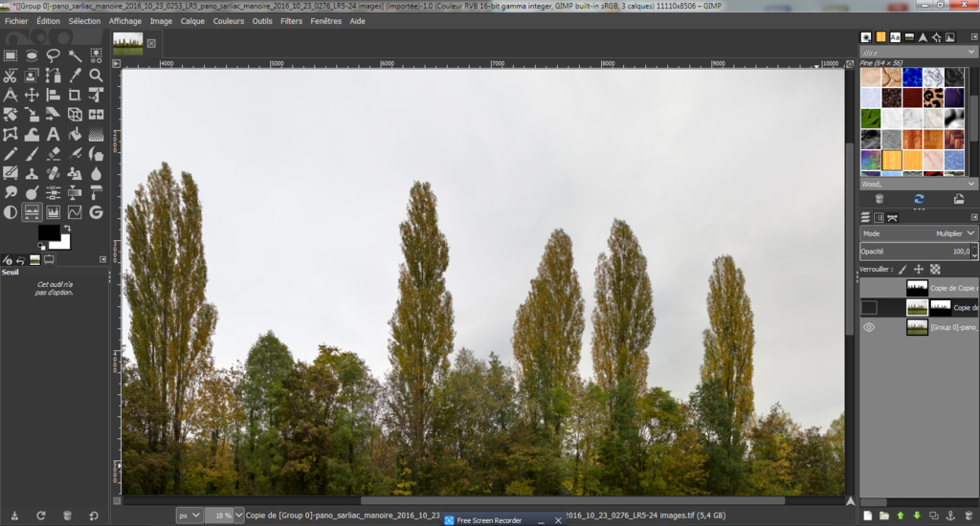The height and width of the screenshot is (526, 980).
Task: Select the Fuzzy Select magic wand tool
Action: [x=75, y=55]
